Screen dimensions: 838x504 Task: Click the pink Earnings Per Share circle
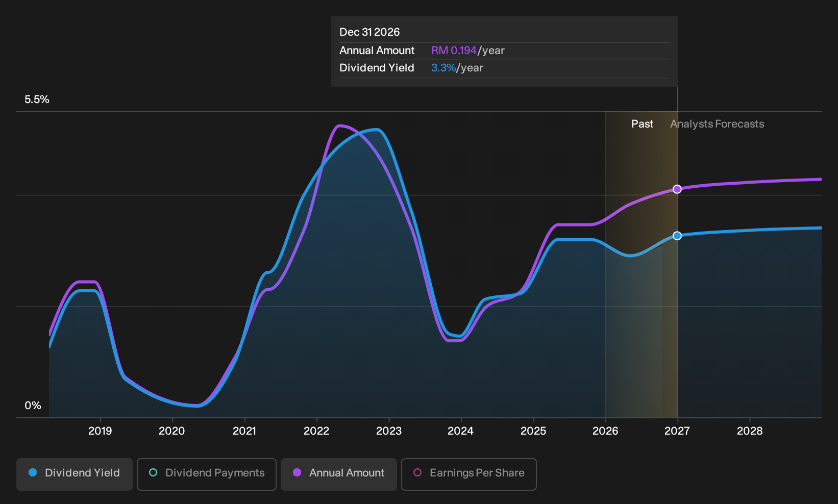(417, 472)
